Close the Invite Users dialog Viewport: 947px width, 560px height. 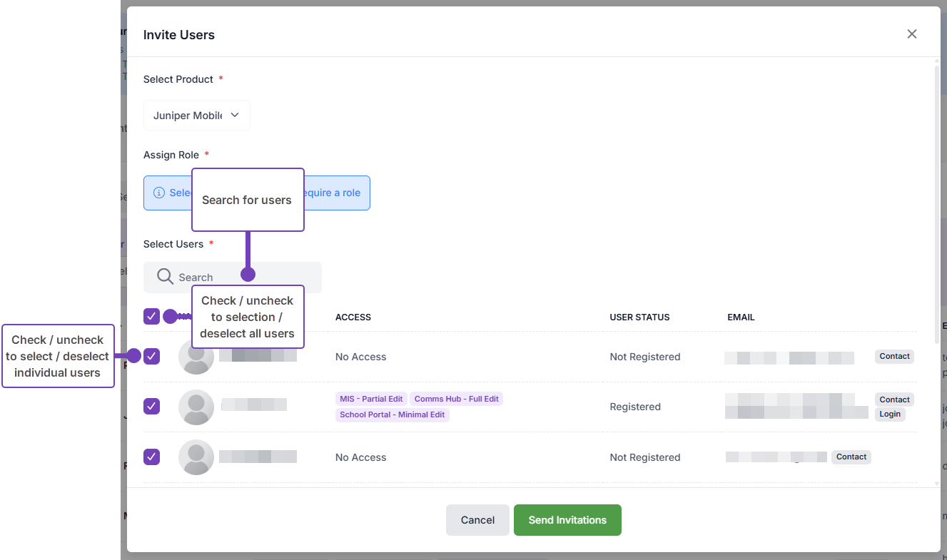pyautogui.click(x=911, y=34)
